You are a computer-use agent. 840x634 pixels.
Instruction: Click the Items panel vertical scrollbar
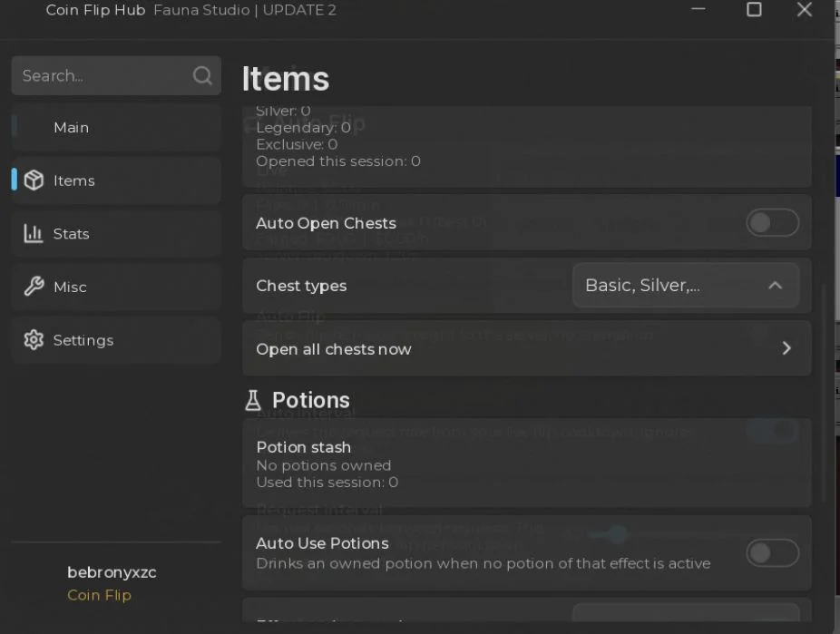pos(824,392)
